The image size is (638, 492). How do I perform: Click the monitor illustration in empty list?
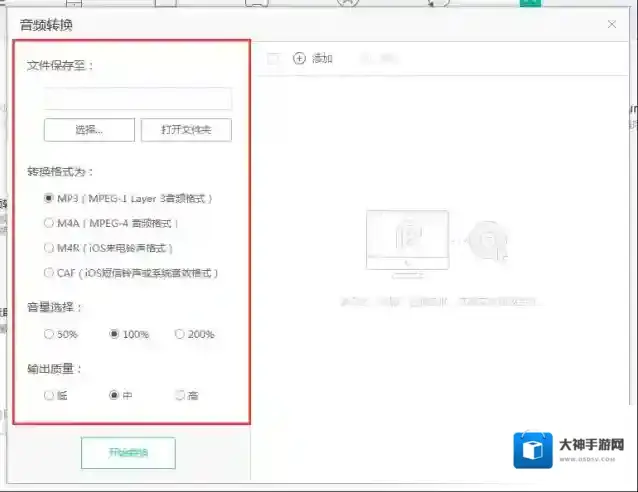coord(408,244)
